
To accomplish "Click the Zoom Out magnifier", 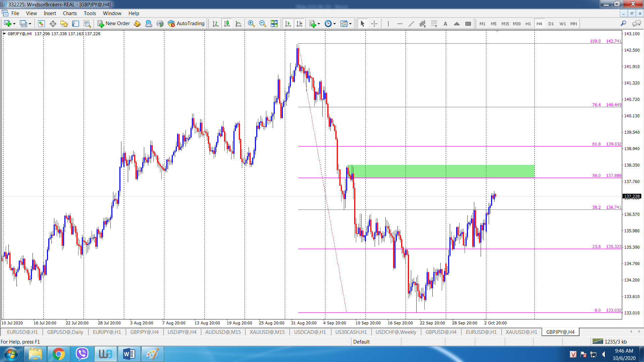I will [263, 23].
